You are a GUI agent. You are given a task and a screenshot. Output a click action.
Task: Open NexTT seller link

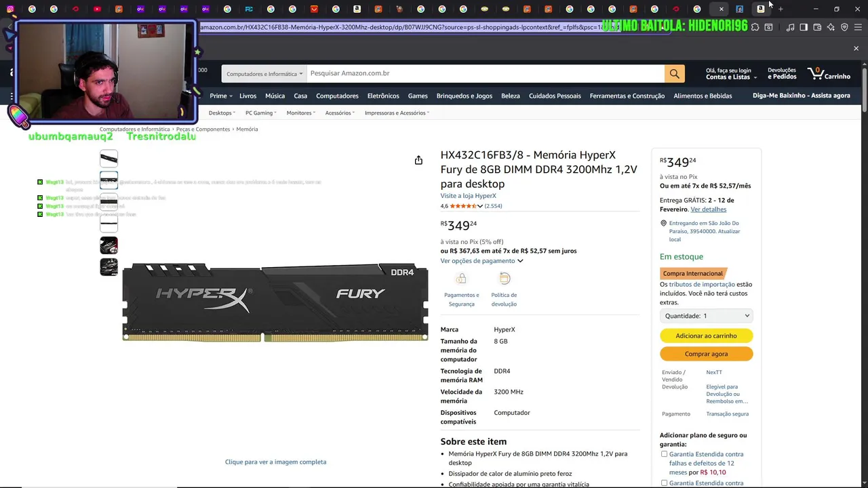(713, 372)
